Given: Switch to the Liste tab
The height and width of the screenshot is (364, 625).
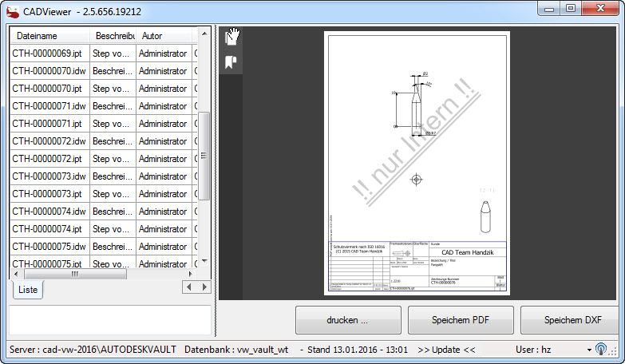Looking at the screenshot, I should pos(28,290).
